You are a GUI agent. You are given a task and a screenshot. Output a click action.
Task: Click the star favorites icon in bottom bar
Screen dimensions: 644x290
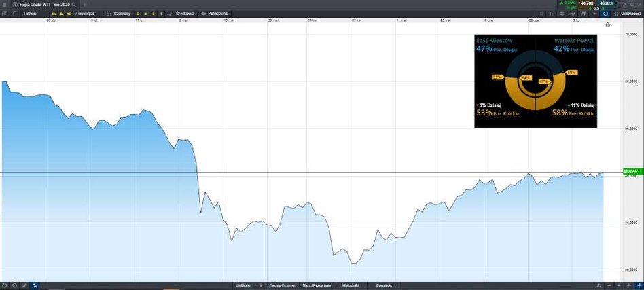pos(261,286)
